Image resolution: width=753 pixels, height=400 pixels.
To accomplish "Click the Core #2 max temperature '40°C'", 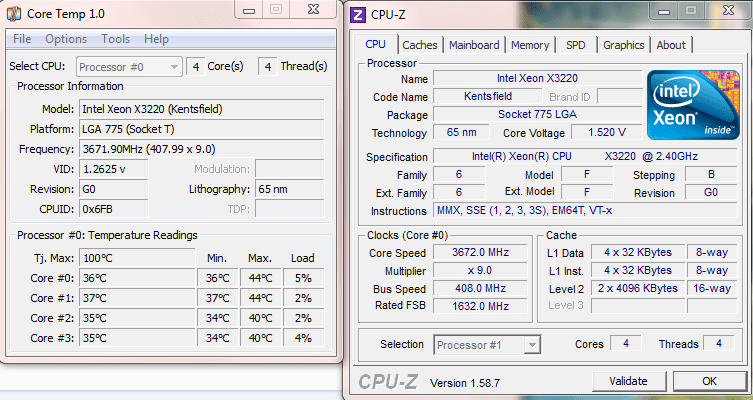I will pos(260,318).
